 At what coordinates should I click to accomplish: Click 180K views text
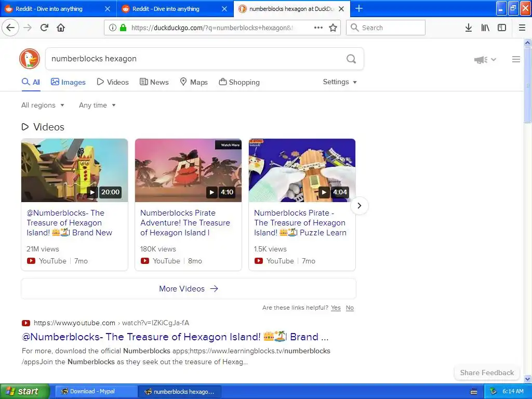(158, 249)
